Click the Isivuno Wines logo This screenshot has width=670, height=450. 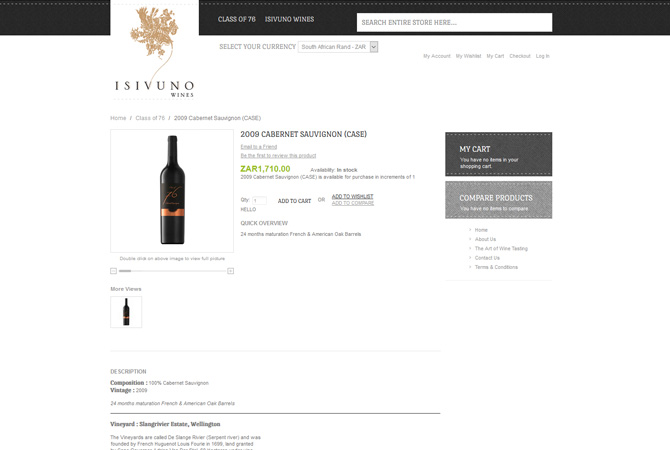[x=154, y=52]
